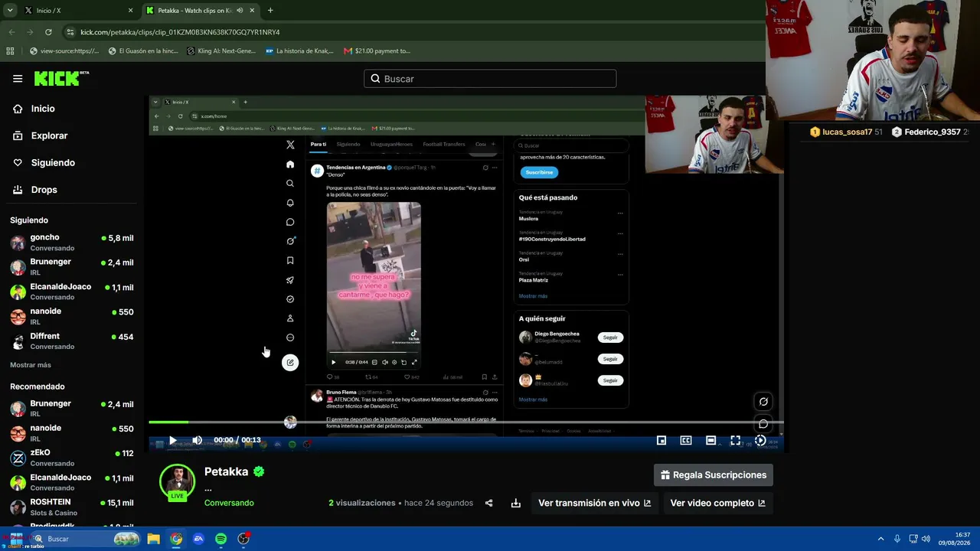Image resolution: width=980 pixels, height=551 pixels.
Task: Open ROSHTEIN's channel in Recomendado
Action: (72, 507)
